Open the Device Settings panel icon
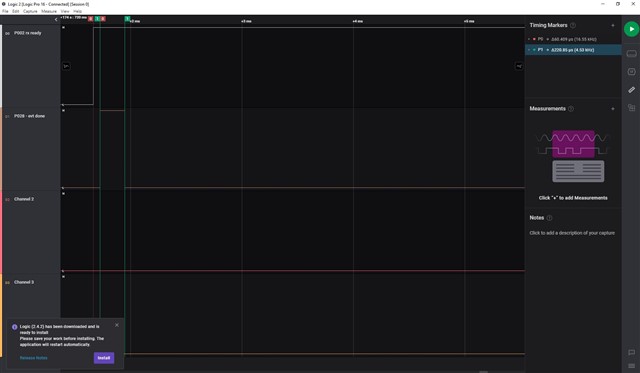The image size is (640, 373). (x=631, y=53)
